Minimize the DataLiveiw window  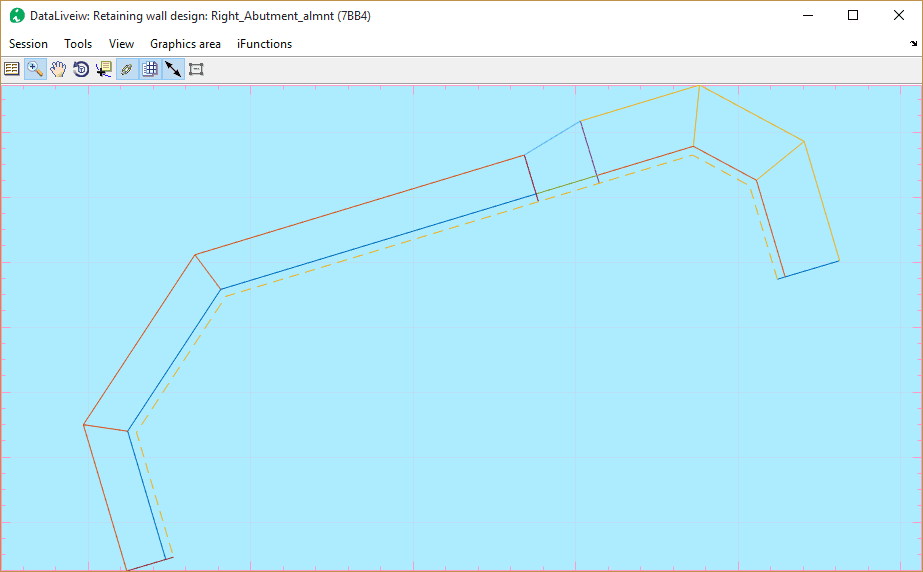tap(808, 16)
